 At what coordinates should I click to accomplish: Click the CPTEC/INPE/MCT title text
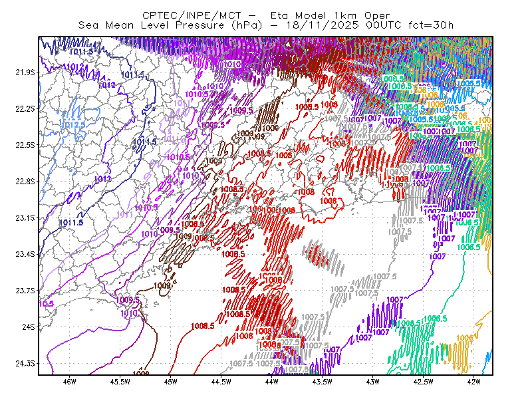(192, 15)
